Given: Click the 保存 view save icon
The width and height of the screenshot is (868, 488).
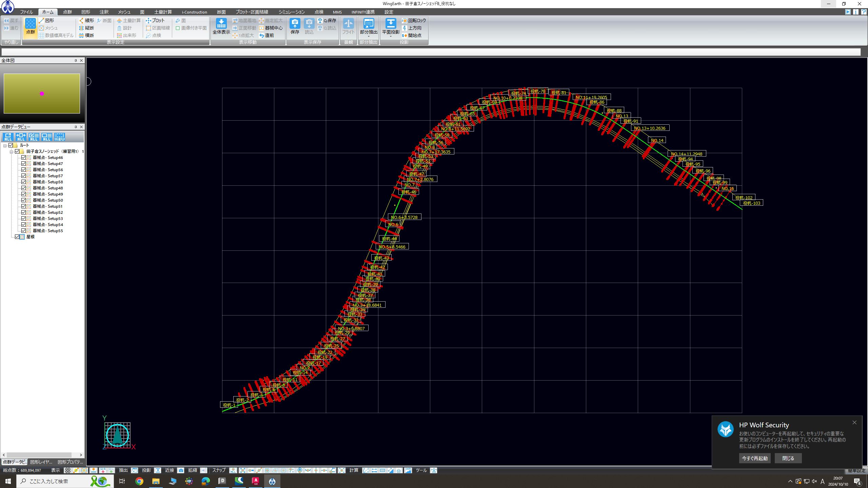Looking at the screenshot, I should [295, 24].
